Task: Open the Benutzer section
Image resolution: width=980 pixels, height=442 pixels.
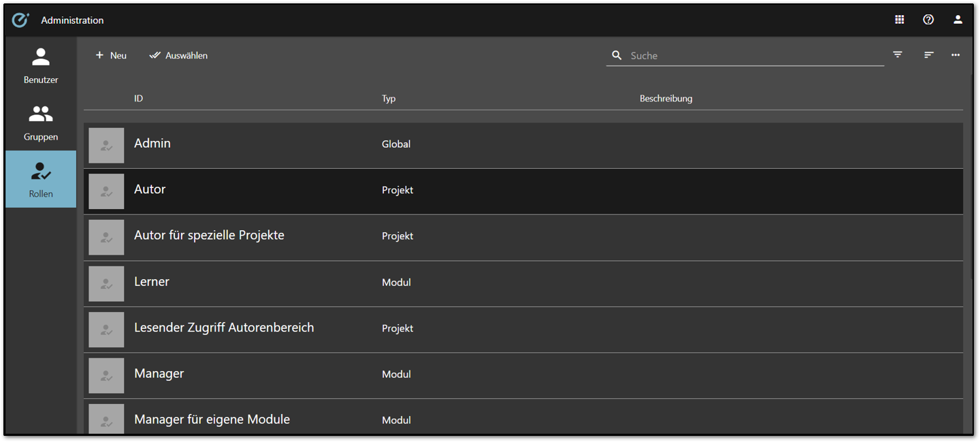Action: click(x=41, y=65)
